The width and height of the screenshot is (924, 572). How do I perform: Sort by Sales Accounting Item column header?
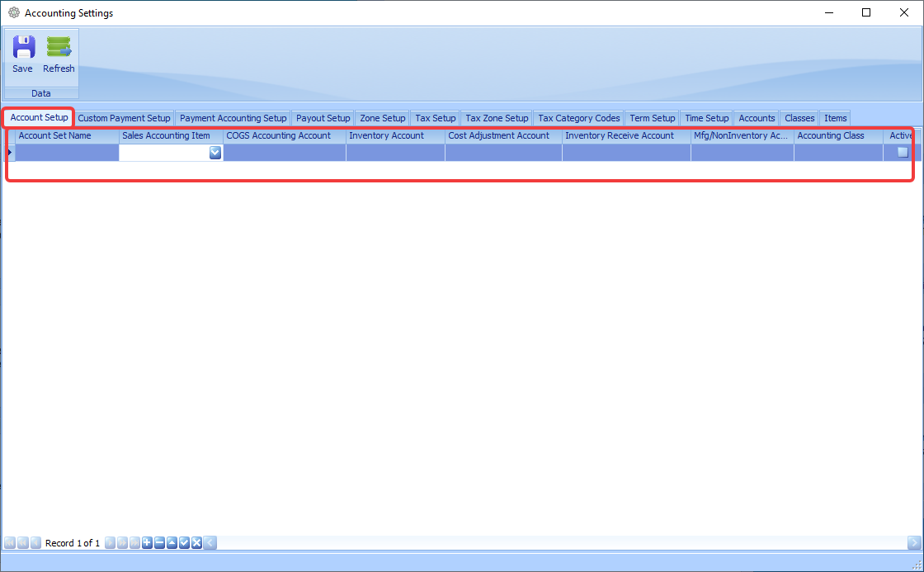pos(171,135)
